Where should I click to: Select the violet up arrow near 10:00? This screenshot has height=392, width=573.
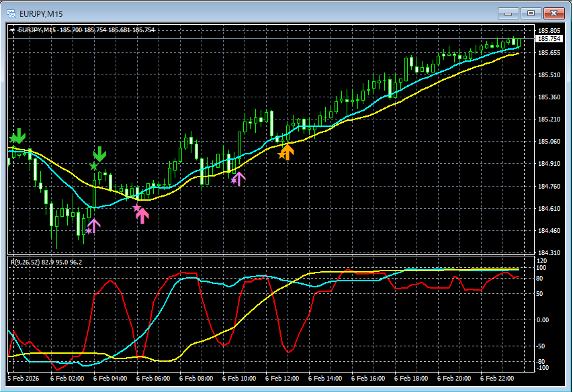238,179
